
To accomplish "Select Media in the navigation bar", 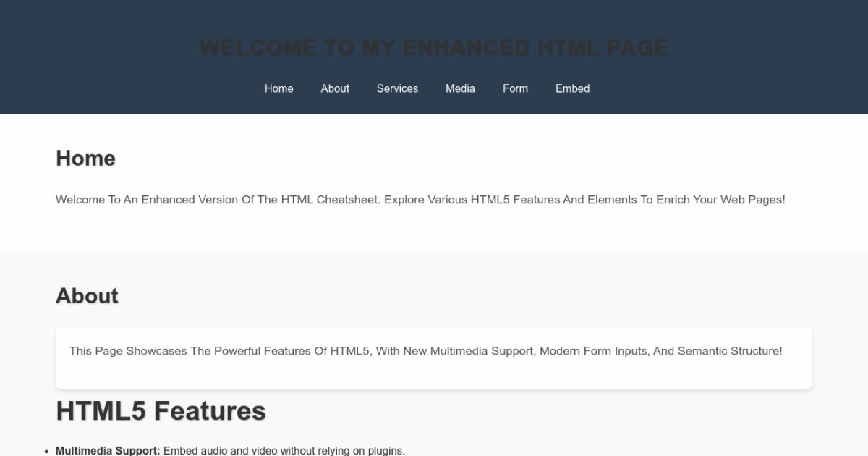I will [460, 88].
